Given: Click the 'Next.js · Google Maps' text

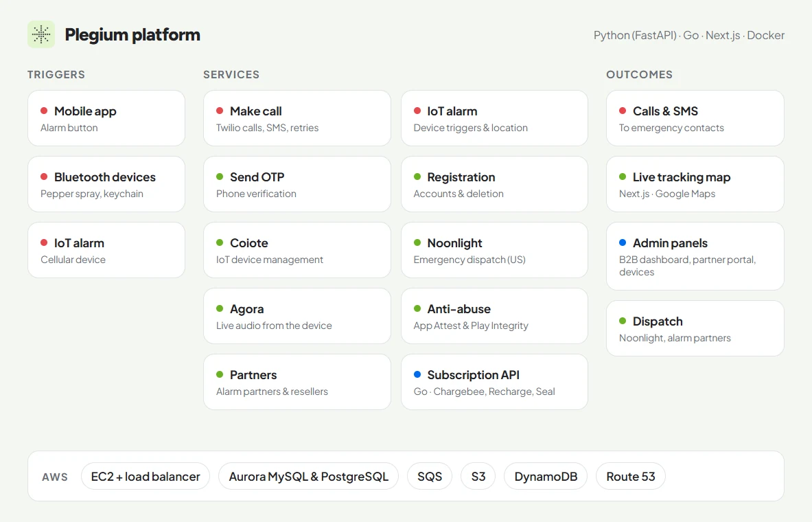Looking at the screenshot, I should pyautogui.click(x=667, y=194).
